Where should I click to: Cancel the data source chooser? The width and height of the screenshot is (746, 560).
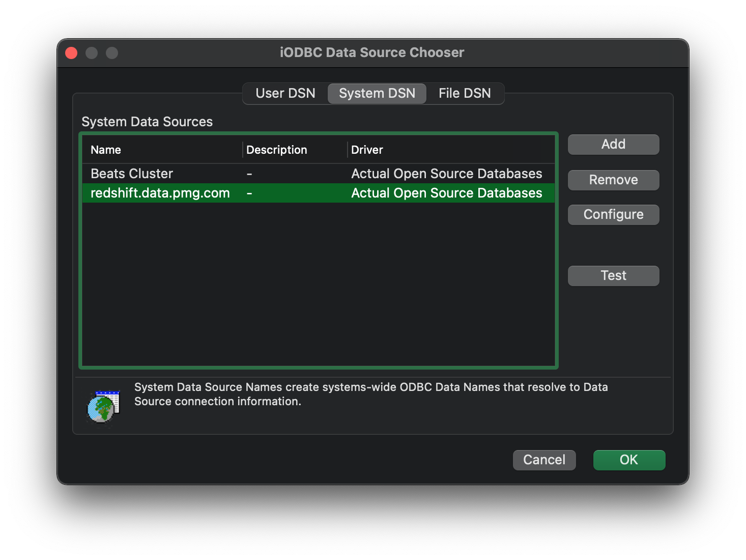click(544, 460)
